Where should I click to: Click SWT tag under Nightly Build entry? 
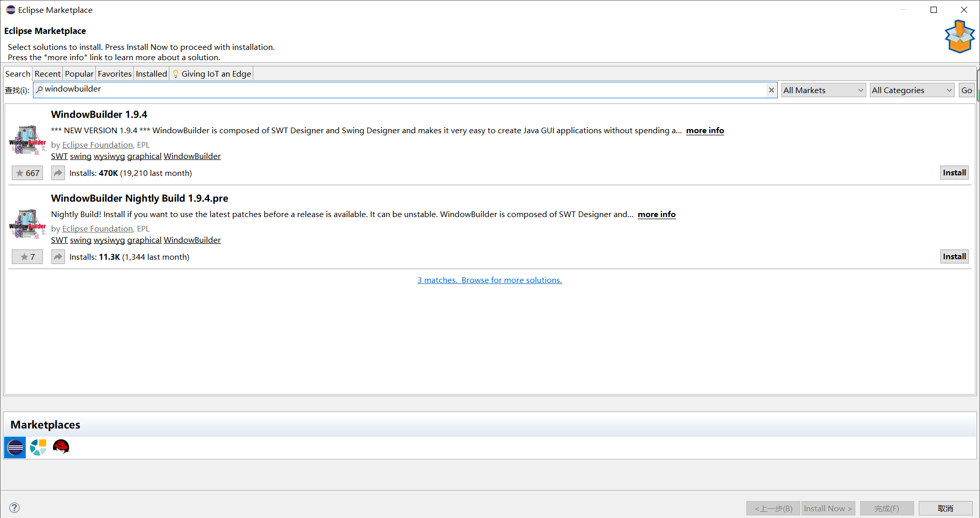click(59, 240)
